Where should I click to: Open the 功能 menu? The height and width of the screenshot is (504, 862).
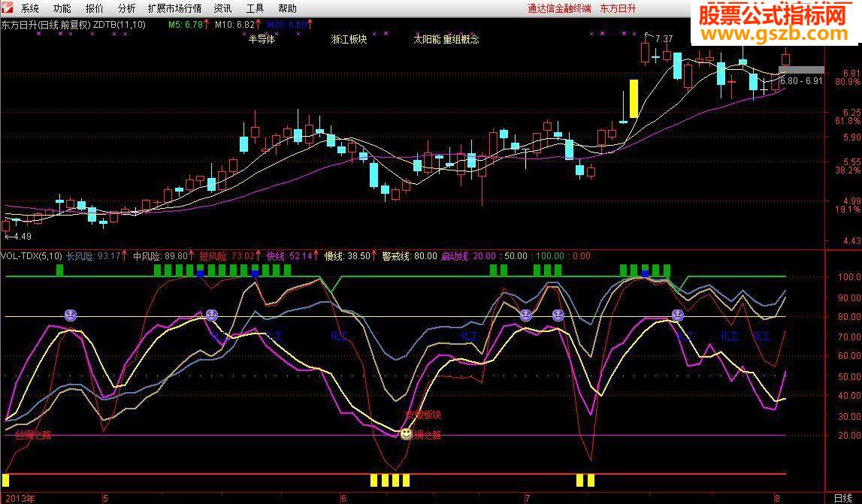62,8
